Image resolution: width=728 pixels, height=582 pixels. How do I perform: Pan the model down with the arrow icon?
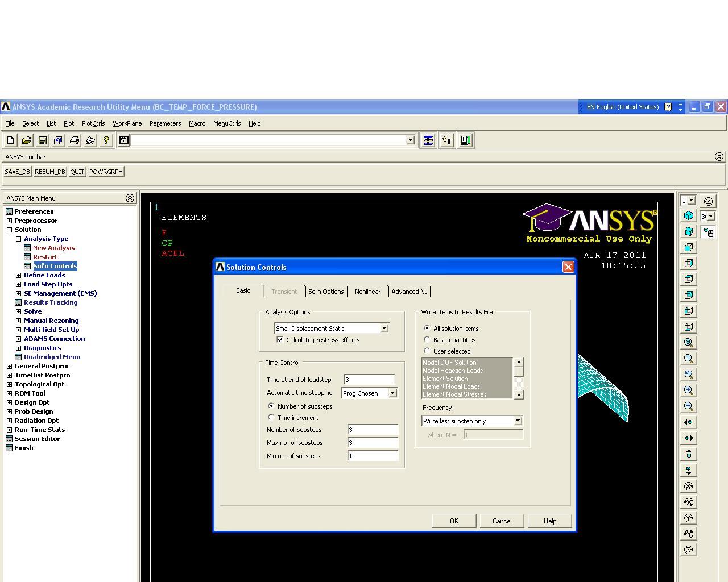click(x=689, y=470)
